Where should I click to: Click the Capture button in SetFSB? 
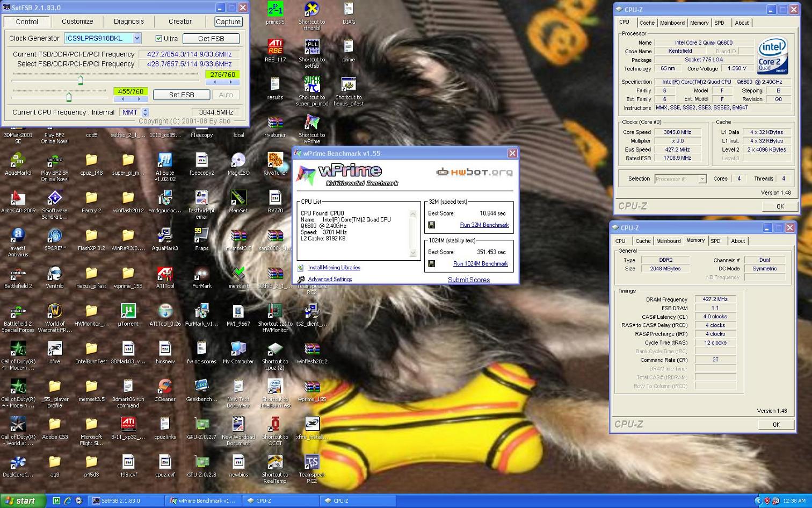(x=228, y=22)
